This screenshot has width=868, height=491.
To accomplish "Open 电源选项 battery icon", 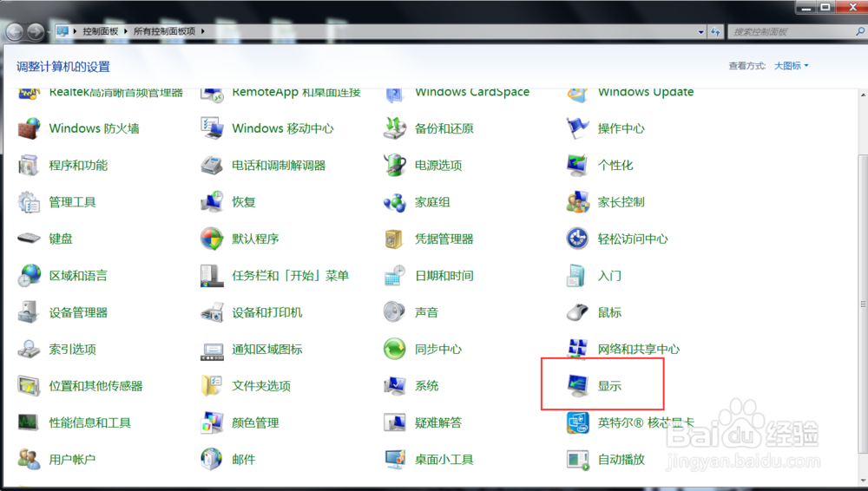I will (x=395, y=165).
